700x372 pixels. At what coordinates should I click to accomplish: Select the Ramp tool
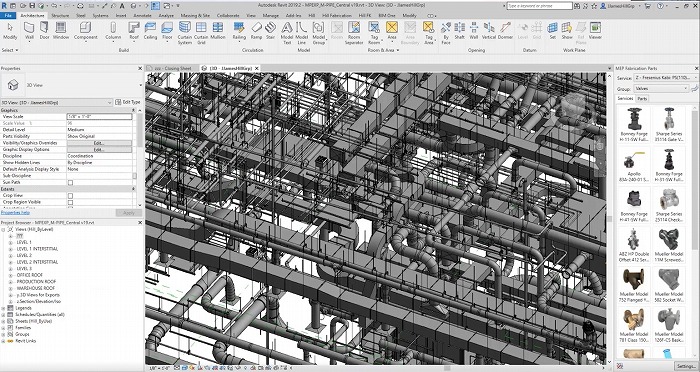[x=256, y=31]
